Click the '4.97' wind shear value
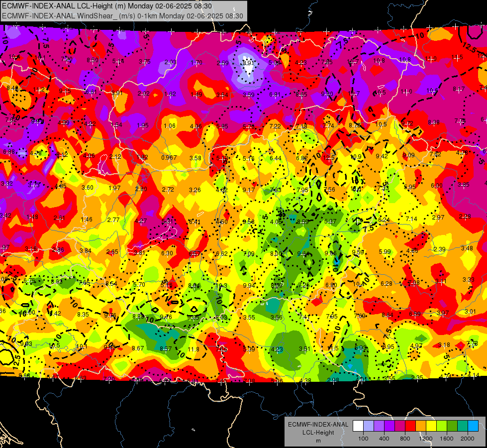Image resolution: width=487 pixels, height=448 pixels. point(416,346)
